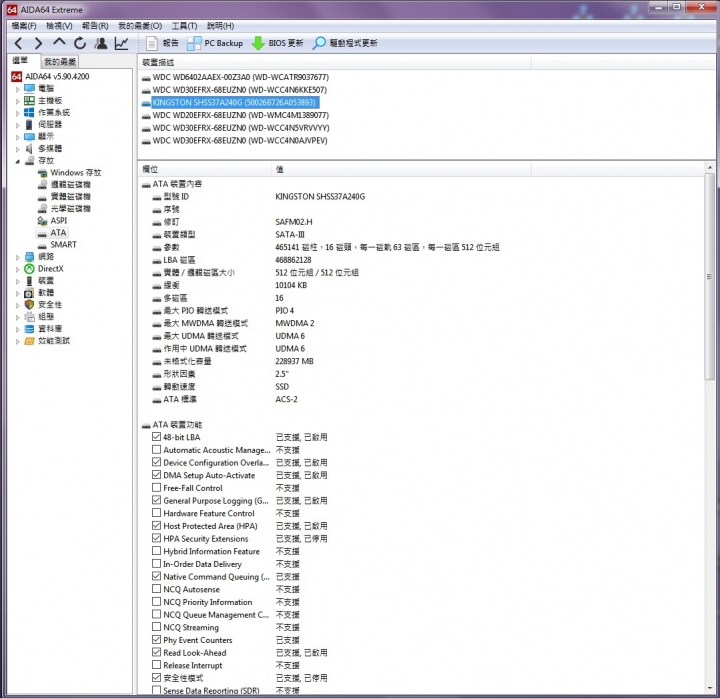Open the Report (R) menu

pyautogui.click(x=95, y=26)
